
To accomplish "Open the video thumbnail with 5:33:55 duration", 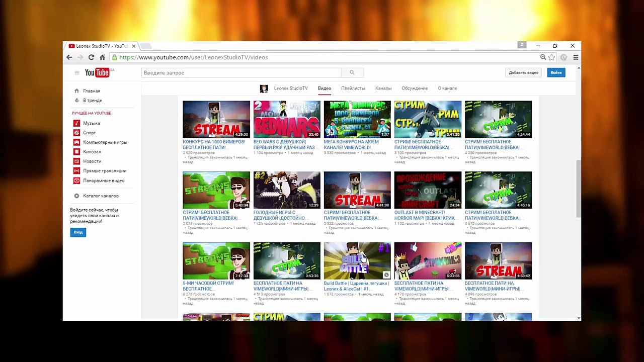I will (x=428, y=261).
